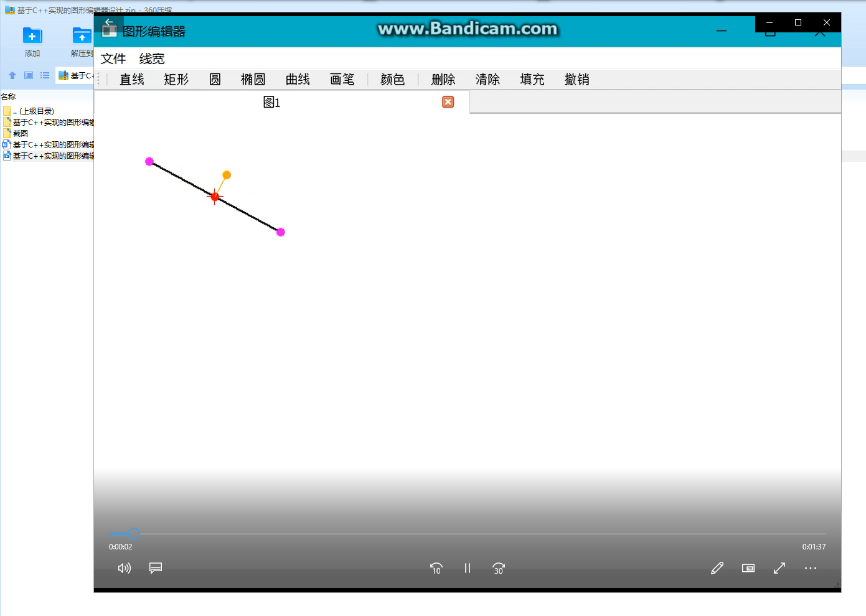The height and width of the screenshot is (616, 866).
Task: Click 解压到 extract icon in 360压缩
Action: [x=82, y=42]
